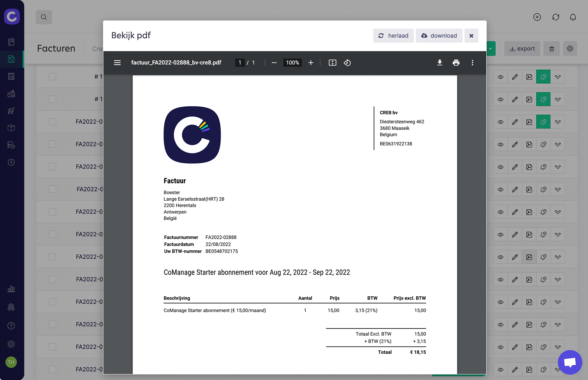Open the bar chart reports icon in sidebar
Image resolution: width=588 pixels, height=380 pixels.
[x=11, y=289]
